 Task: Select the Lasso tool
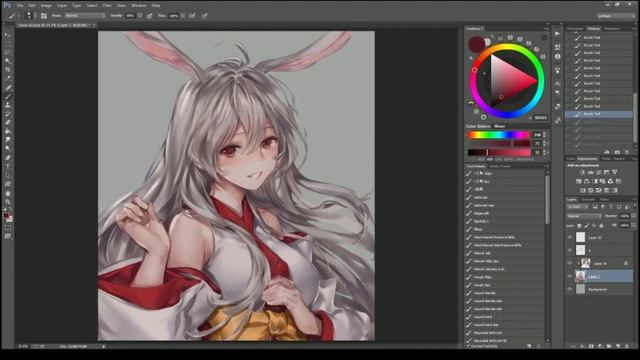point(8,53)
